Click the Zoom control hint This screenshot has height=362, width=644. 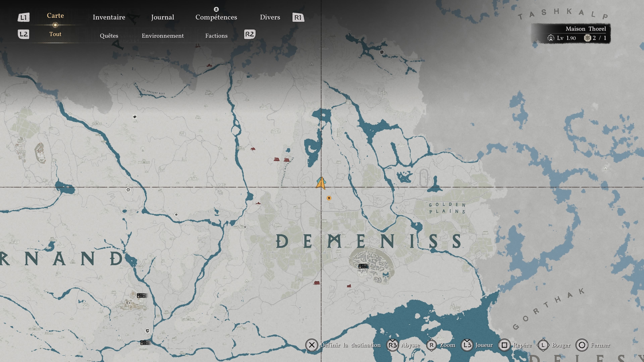(447, 345)
